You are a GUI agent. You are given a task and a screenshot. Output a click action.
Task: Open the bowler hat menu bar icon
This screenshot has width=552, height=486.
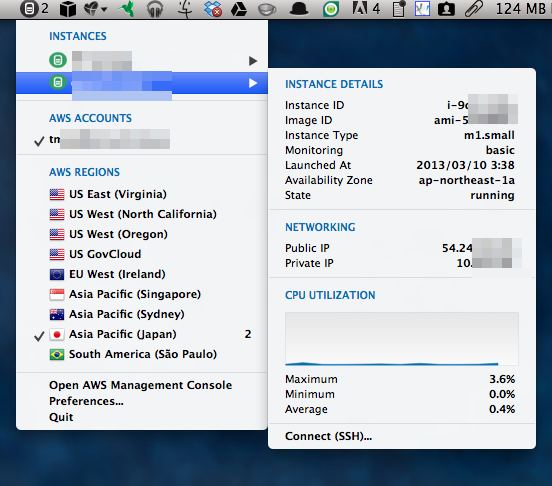point(299,9)
